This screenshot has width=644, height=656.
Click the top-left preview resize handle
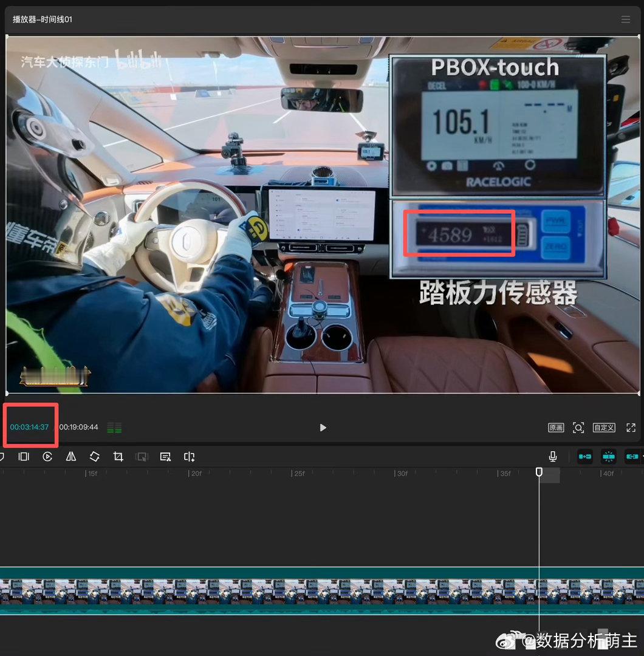(7, 37)
